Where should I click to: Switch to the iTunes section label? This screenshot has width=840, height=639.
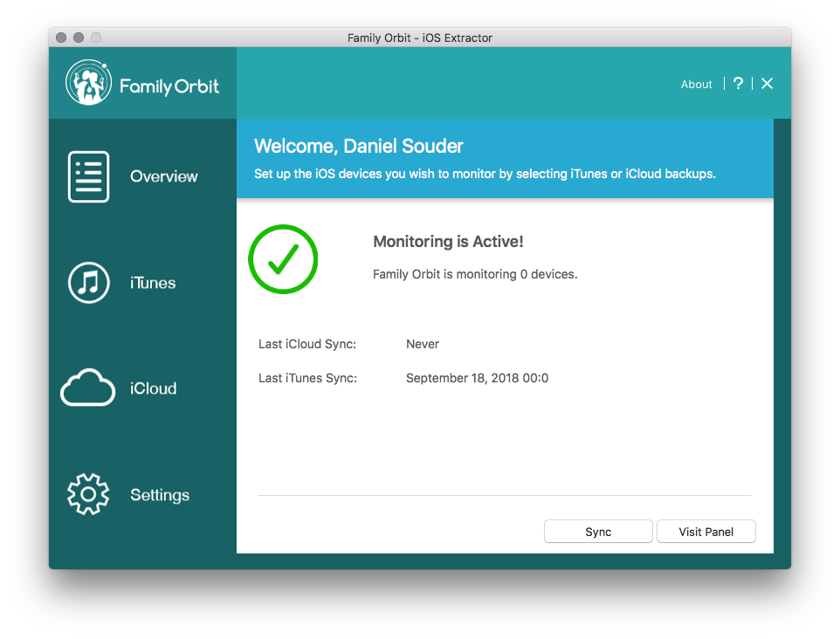coord(153,283)
